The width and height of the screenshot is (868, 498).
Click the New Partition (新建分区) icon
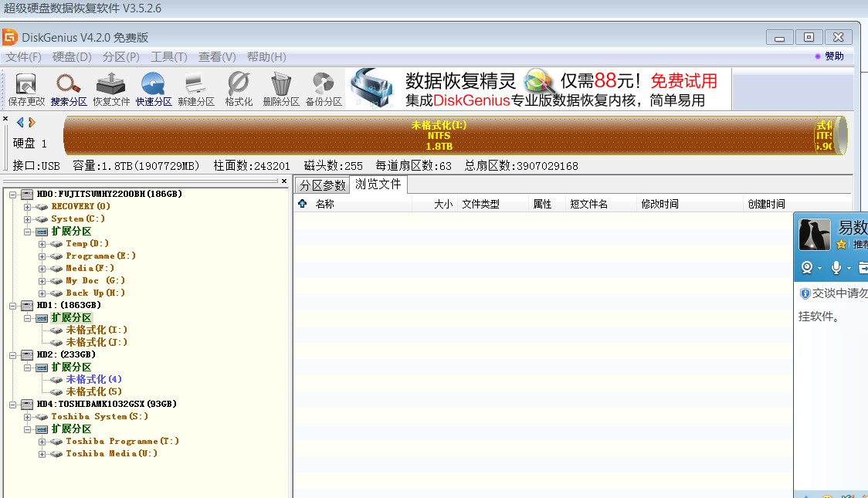tap(196, 89)
